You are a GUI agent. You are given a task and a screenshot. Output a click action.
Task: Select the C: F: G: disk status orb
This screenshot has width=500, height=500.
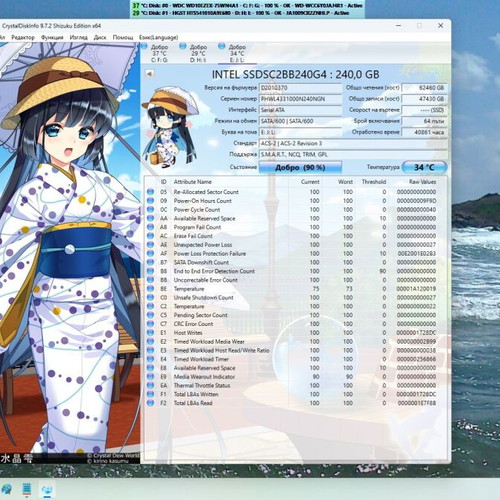(x=144, y=46)
